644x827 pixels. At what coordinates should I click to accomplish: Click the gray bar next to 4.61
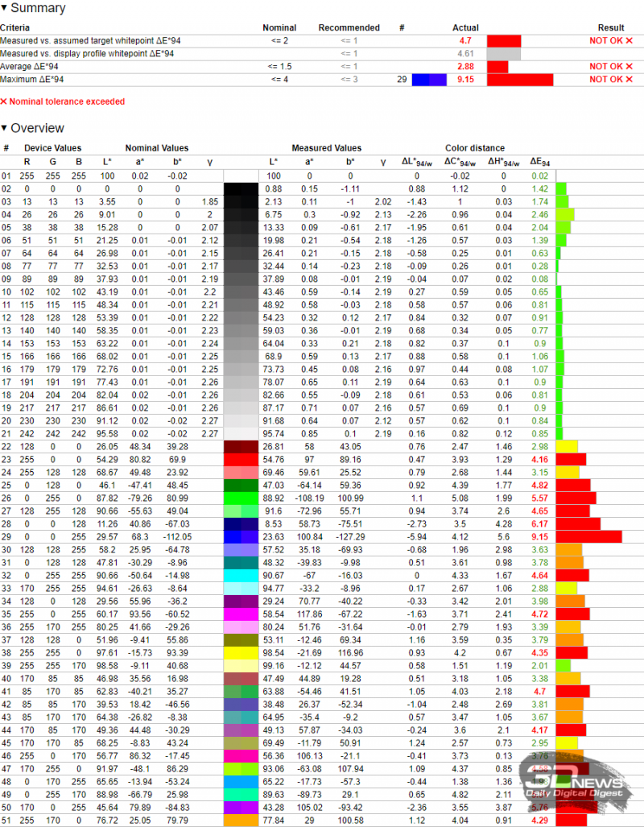504,54
